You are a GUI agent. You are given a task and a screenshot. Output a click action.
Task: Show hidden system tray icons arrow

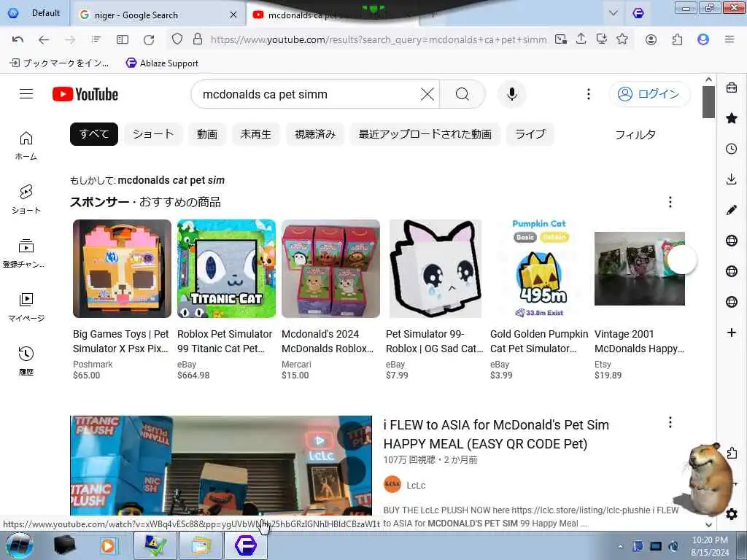coord(620,546)
